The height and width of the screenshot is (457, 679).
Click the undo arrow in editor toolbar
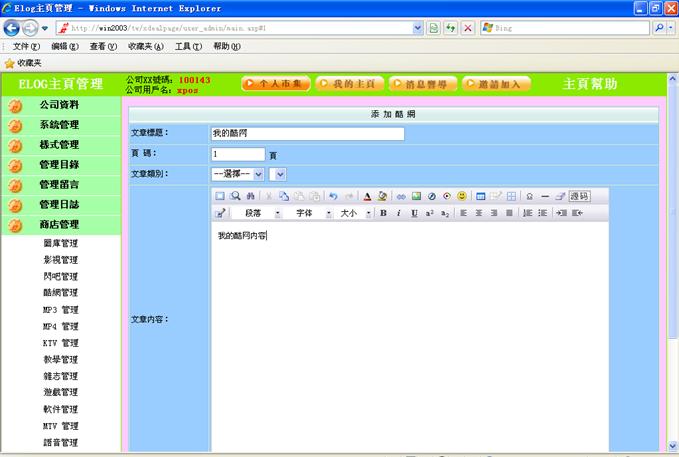click(333, 196)
